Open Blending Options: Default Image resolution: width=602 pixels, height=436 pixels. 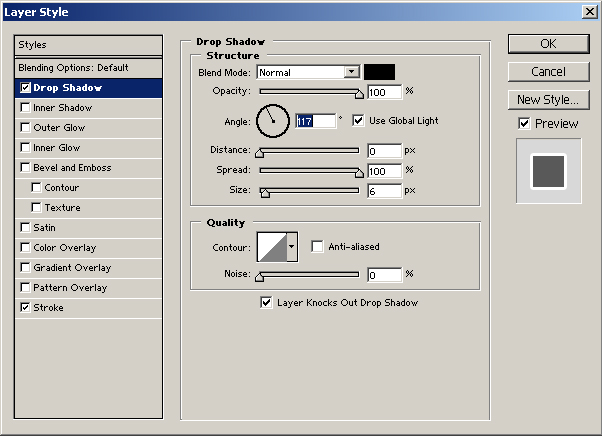click(x=88, y=68)
